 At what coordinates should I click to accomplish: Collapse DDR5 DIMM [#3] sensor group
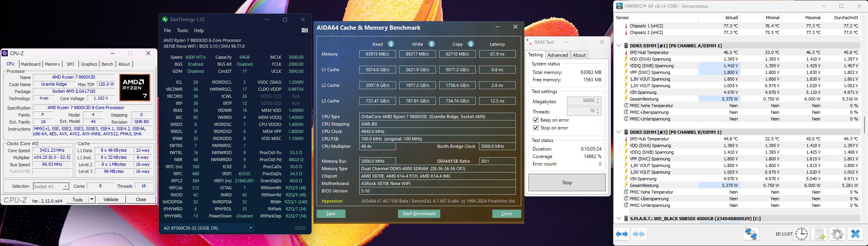tap(618, 132)
